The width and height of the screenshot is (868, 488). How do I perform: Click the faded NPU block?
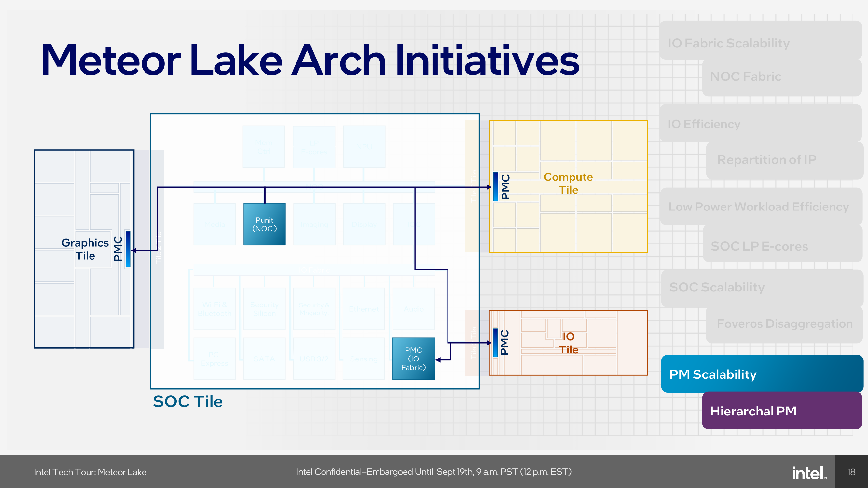pyautogui.click(x=364, y=147)
